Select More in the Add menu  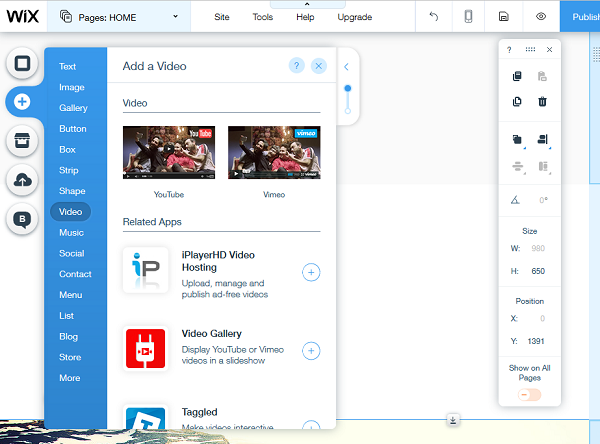point(70,378)
